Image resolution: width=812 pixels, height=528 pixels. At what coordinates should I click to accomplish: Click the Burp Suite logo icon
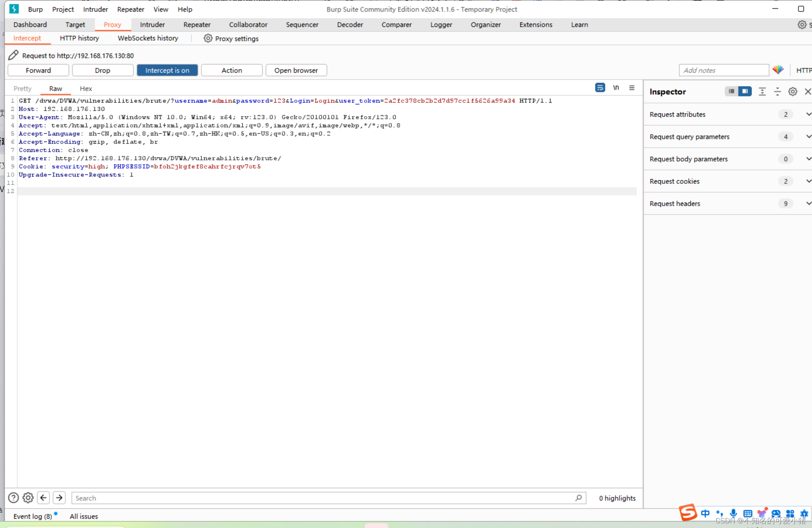14,9
